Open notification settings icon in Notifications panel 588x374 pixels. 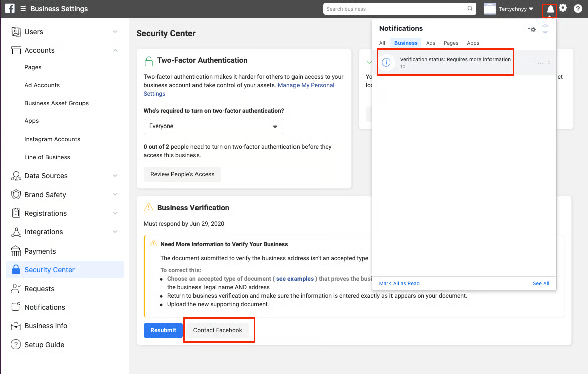coord(531,29)
